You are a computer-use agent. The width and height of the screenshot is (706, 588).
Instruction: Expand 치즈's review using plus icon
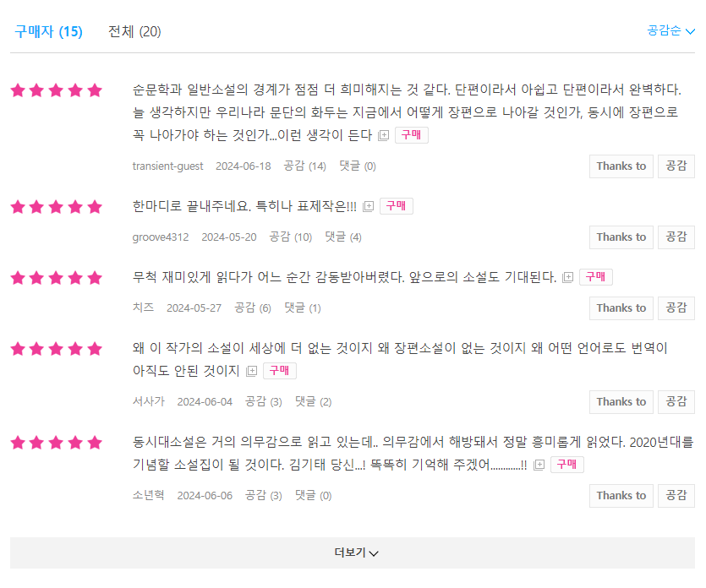(568, 278)
